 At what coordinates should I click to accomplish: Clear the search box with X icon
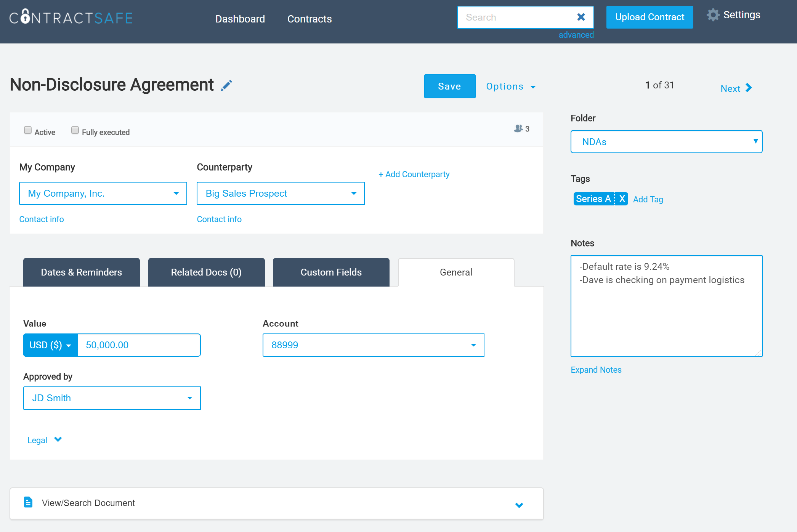581,17
